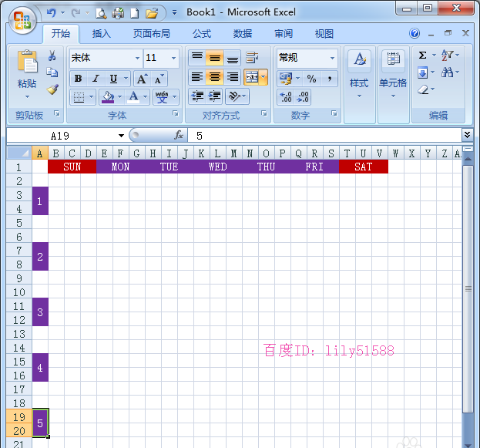Click the Clear eraser icon
Image resolution: width=480 pixels, height=448 pixels.
423,89
